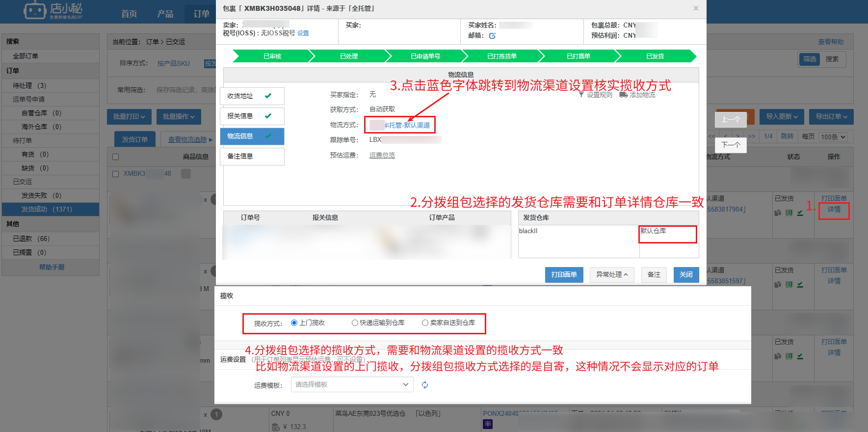Screen dimensions: 868x432
Task: Click the refresh icon beside 运费模板 dropdown
Action: 425,385
